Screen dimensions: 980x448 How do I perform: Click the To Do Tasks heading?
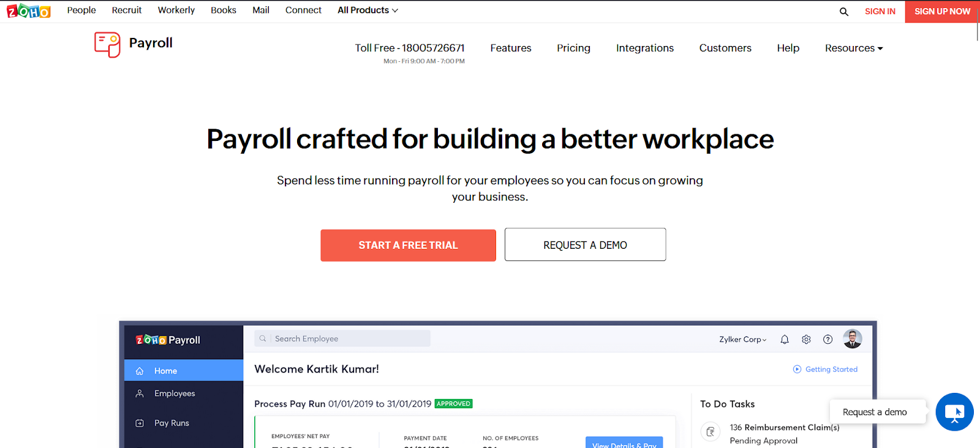coord(728,404)
